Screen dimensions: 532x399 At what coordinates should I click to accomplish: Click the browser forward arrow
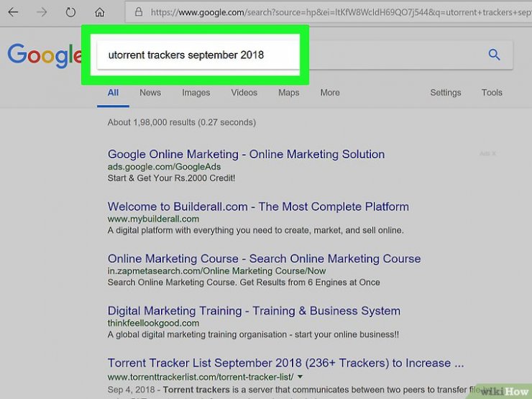pos(42,12)
